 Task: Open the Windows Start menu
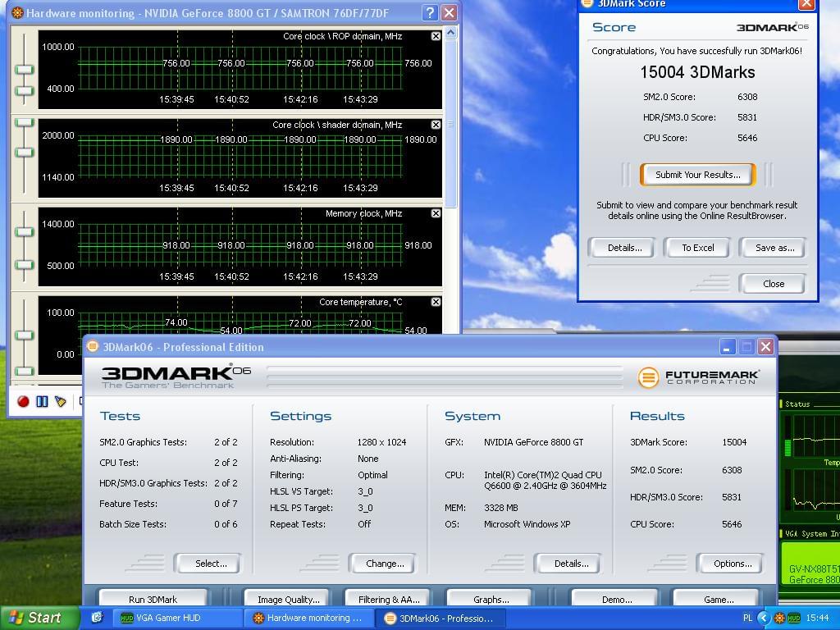coord(34,618)
